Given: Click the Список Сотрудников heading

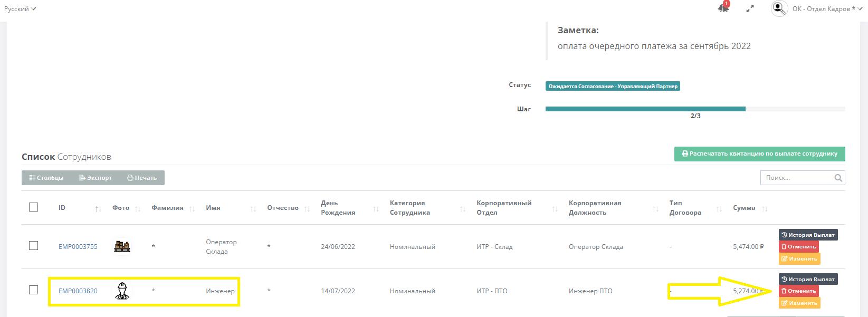Looking at the screenshot, I should coord(66,157).
